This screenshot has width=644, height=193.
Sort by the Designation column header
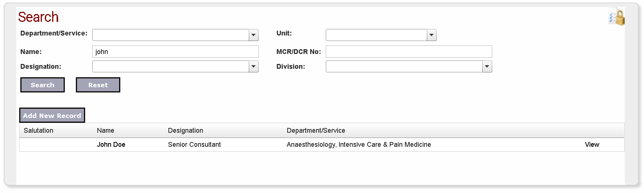[x=185, y=131]
